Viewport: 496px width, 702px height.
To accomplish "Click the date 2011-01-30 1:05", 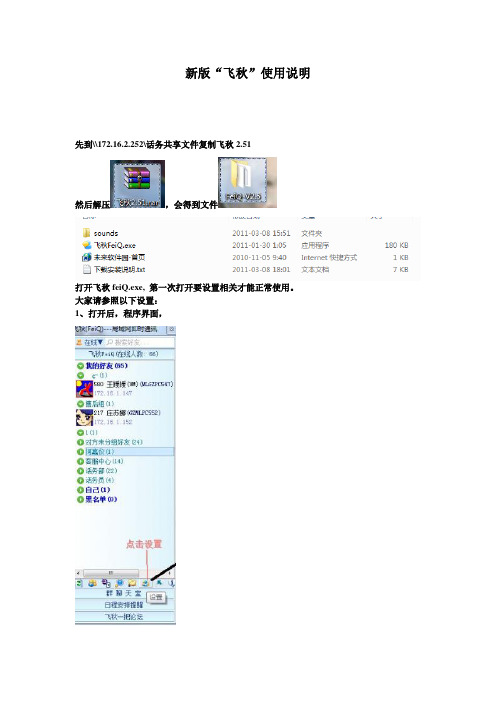I will coord(259,245).
